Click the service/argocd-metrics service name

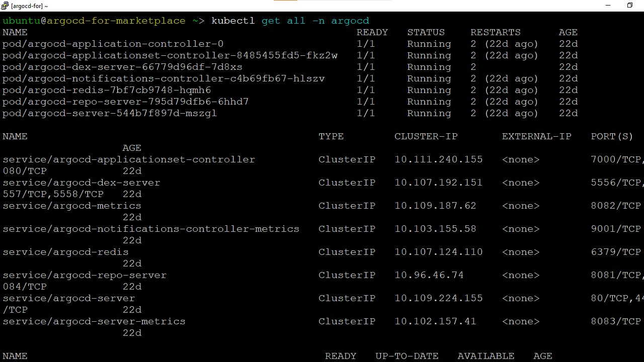[x=72, y=206]
